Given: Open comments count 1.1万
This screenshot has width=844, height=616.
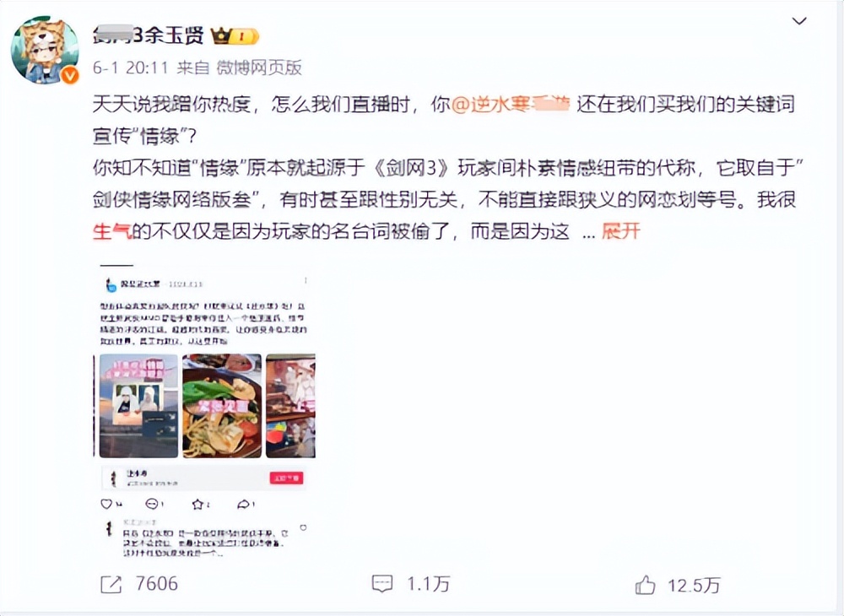Looking at the screenshot, I should [428, 584].
